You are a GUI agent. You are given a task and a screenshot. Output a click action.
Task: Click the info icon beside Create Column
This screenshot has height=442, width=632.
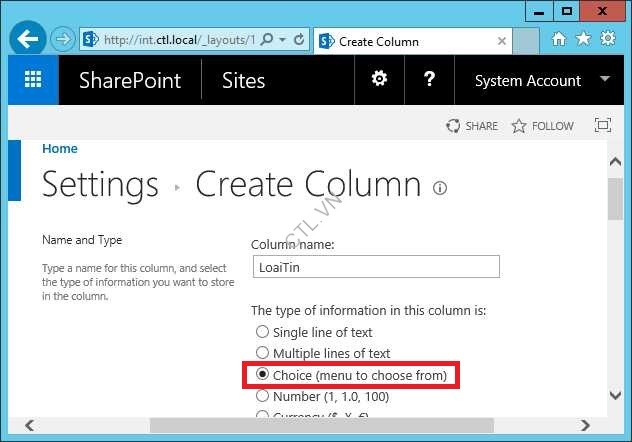coord(440,187)
